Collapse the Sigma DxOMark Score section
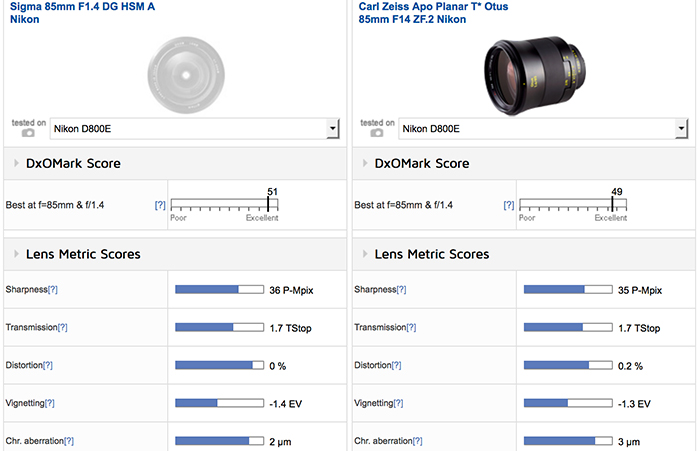 click(17, 163)
